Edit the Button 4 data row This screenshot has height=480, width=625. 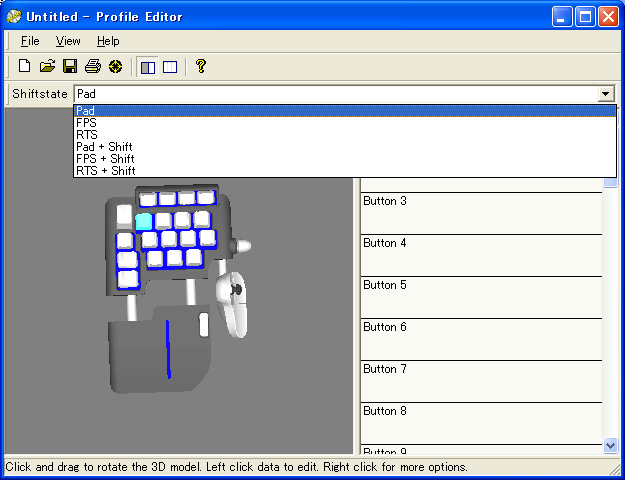(x=481, y=256)
